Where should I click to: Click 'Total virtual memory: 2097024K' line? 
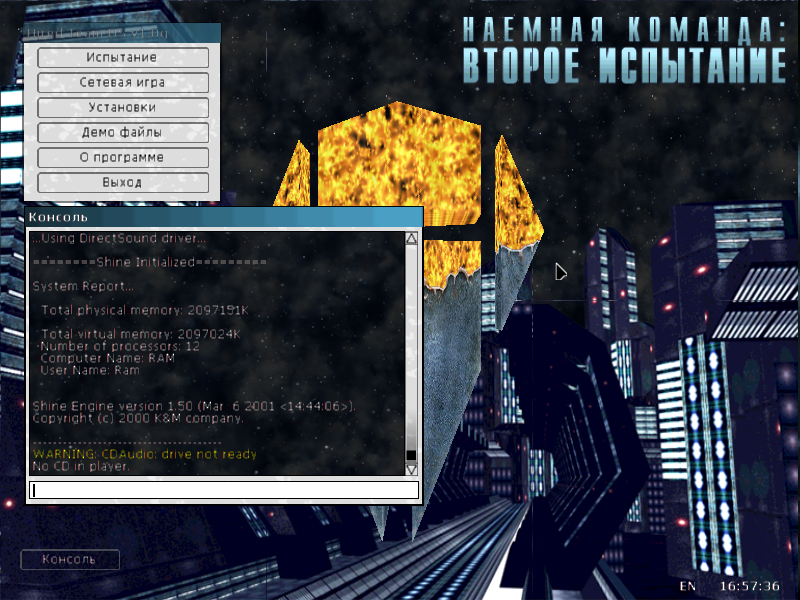[x=141, y=334]
